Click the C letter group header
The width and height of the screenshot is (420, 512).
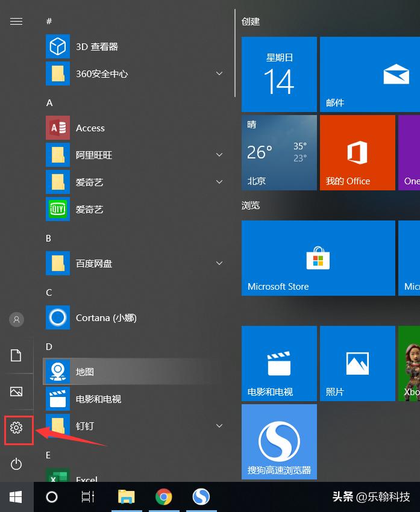click(49, 293)
